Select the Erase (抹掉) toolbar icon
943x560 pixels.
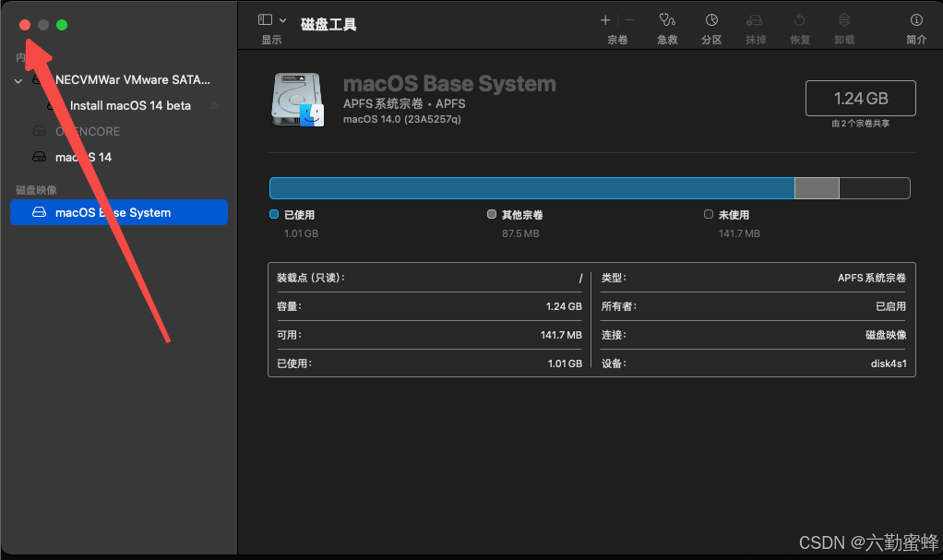click(755, 20)
